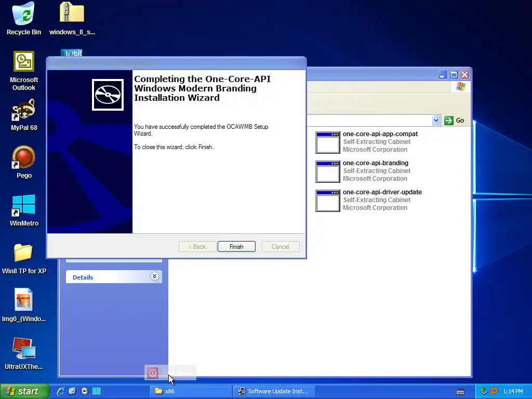The image size is (532, 399).
Task: Click the Go button in Explorer
Action: coord(454,121)
